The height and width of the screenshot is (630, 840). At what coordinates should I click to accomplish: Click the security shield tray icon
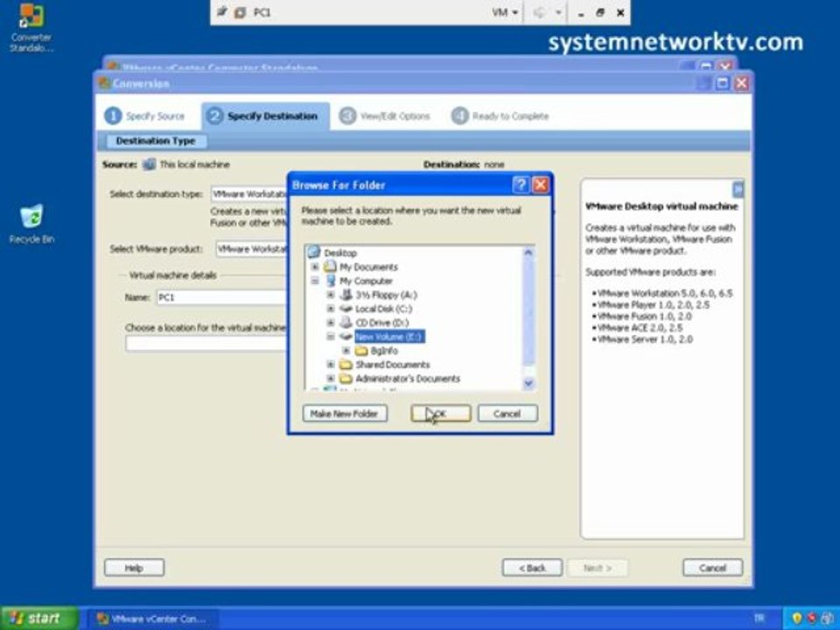pos(796,619)
